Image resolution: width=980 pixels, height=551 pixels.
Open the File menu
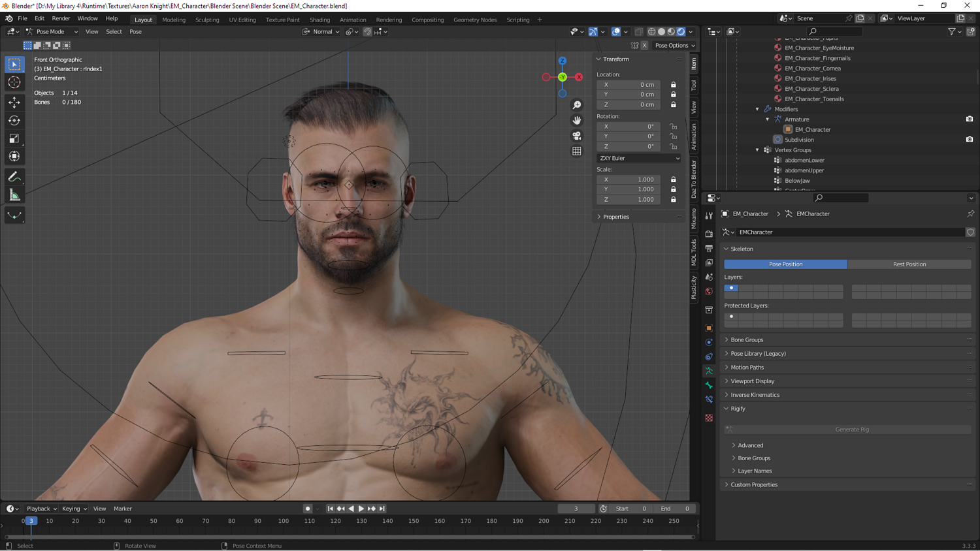click(22, 18)
